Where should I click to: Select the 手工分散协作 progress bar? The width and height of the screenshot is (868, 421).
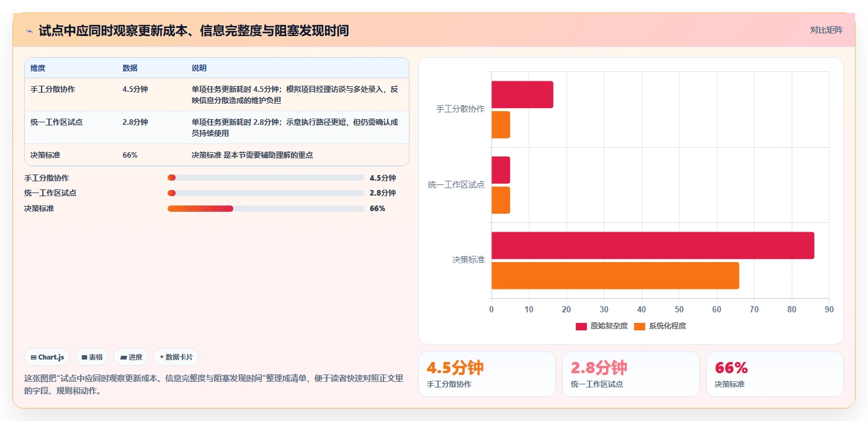[266, 178]
